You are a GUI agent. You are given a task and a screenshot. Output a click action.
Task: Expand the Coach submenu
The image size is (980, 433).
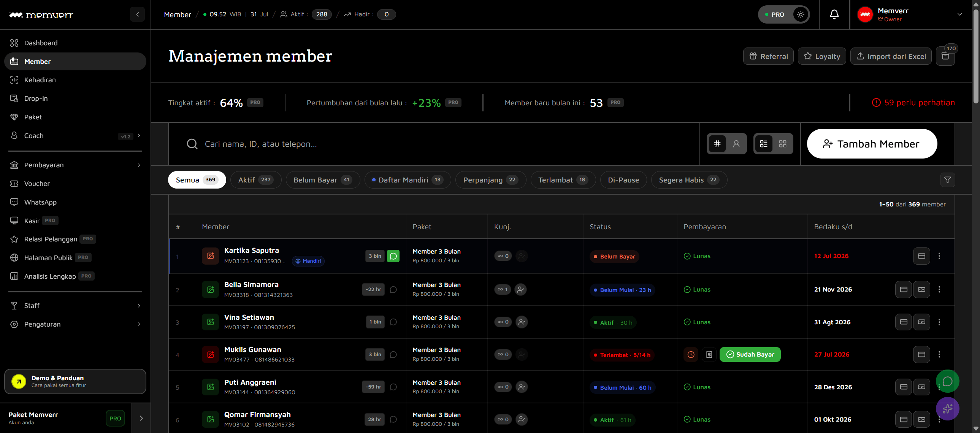point(139,135)
